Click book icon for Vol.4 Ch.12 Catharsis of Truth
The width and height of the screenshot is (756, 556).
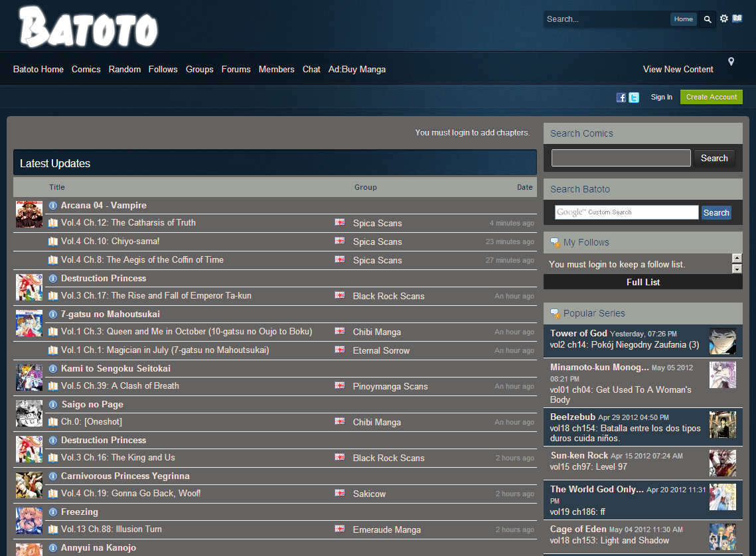point(53,223)
